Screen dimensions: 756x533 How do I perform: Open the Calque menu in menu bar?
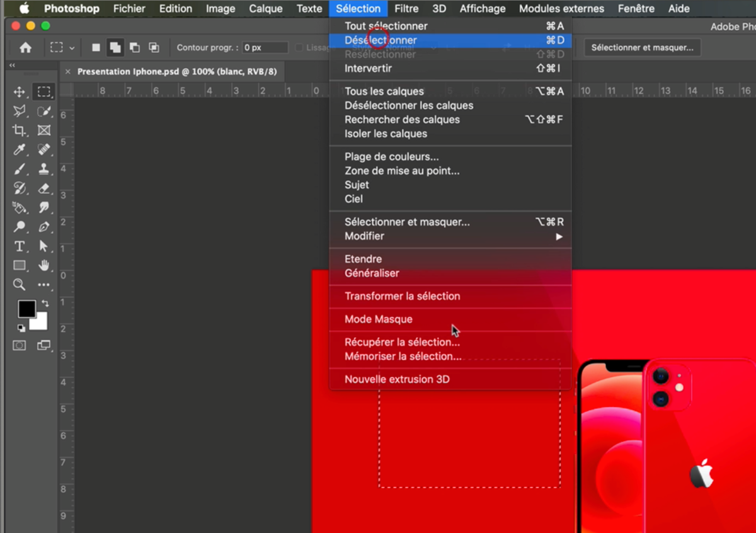coord(266,9)
